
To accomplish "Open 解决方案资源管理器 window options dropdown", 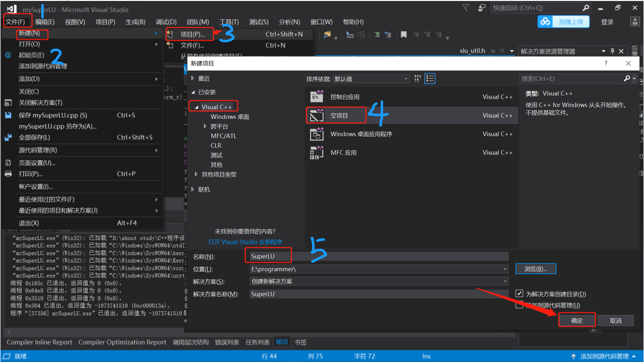I will (604, 51).
